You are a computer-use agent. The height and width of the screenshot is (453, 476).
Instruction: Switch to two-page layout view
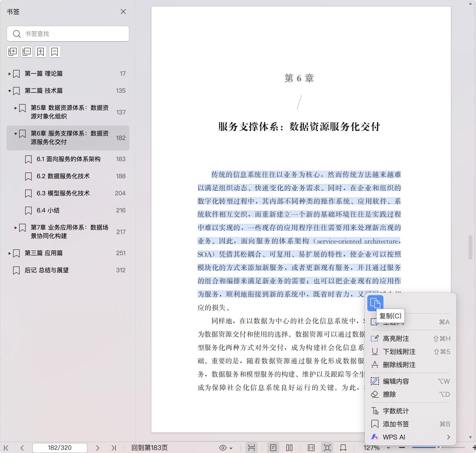289,448
